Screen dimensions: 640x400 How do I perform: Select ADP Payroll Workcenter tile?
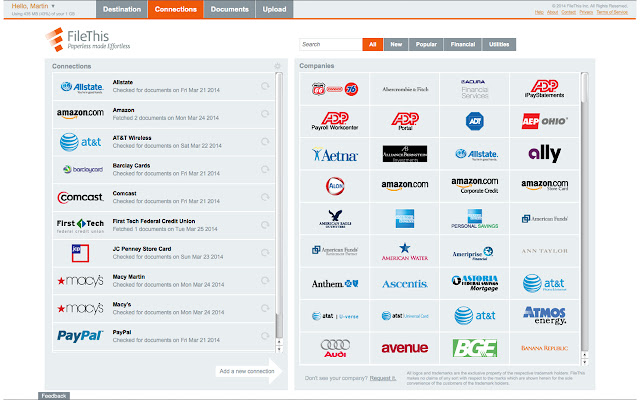point(335,121)
